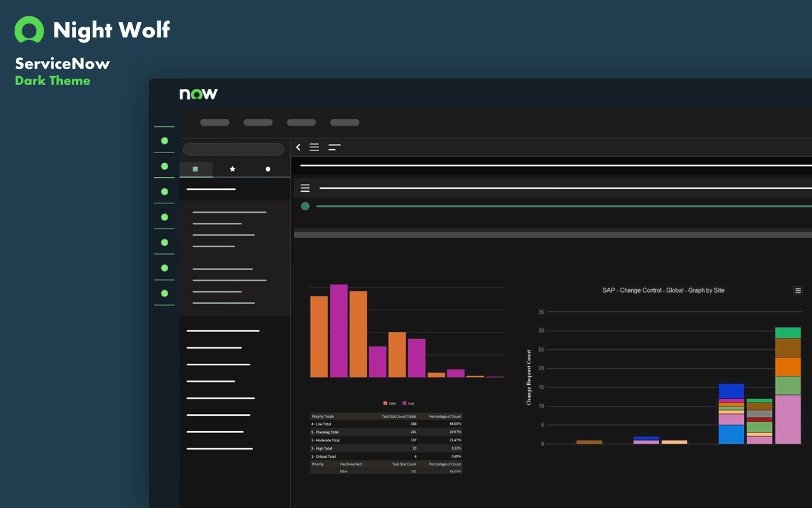
Task: Click the green status dot on the progress row
Action: pos(305,206)
